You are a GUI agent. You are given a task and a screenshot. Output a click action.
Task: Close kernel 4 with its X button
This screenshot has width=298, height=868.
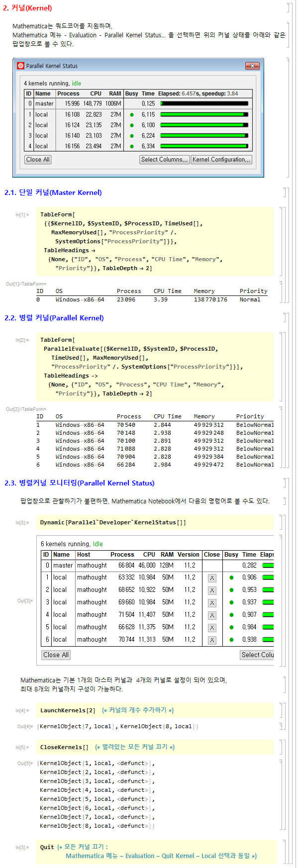(x=212, y=615)
